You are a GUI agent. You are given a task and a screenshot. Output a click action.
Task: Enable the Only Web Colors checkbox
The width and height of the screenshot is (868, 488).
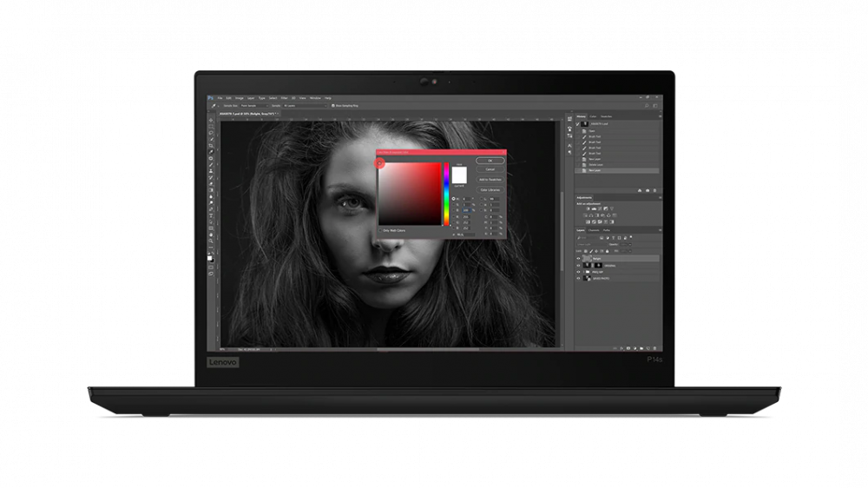(380, 230)
